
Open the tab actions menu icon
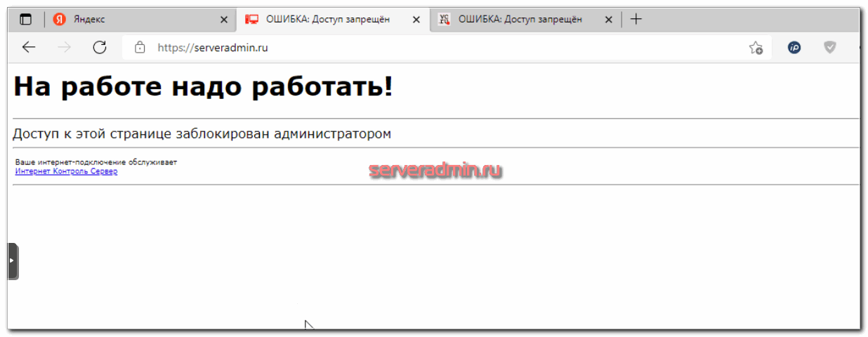[x=26, y=20]
